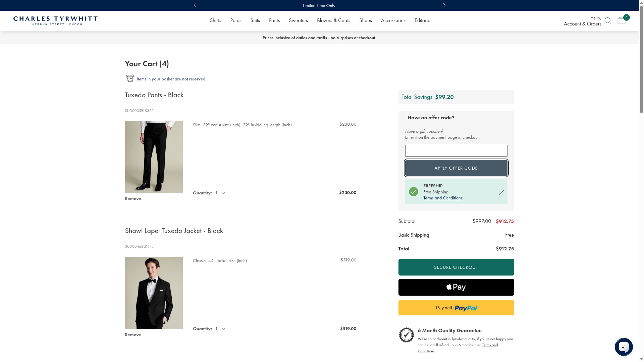Open Tuxedo Pants quantity dropdown

[x=220, y=193]
